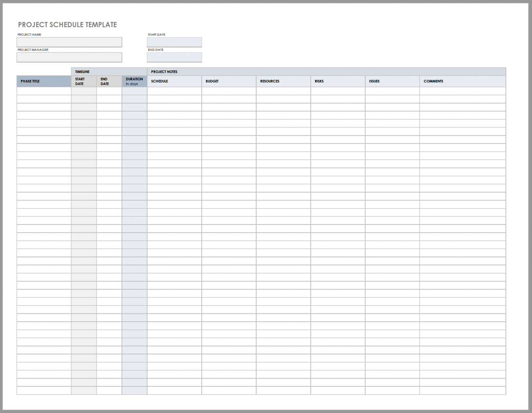Click the End Date input field
The image size is (532, 413).
(x=174, y=57)
